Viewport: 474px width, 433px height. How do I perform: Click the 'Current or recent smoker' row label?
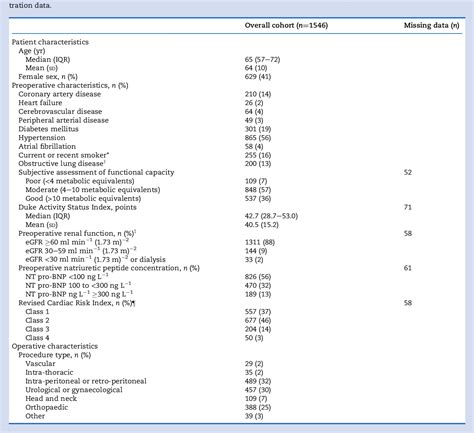63,155
